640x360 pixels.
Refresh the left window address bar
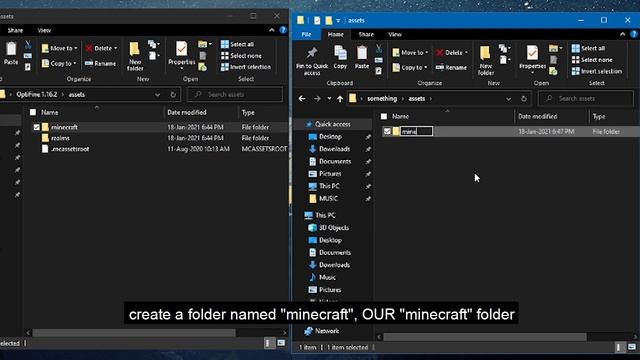173,94
